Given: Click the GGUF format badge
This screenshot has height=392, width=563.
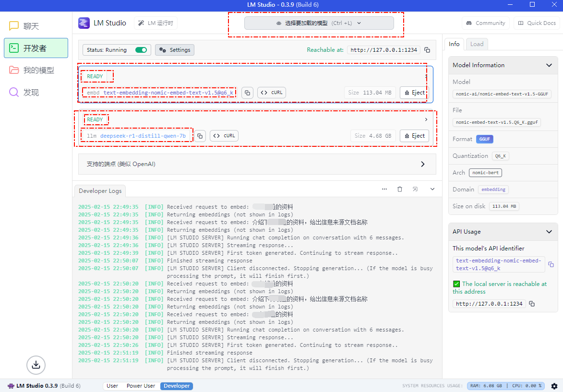Looking at the screenshot, I should click(x=485, y=139).
